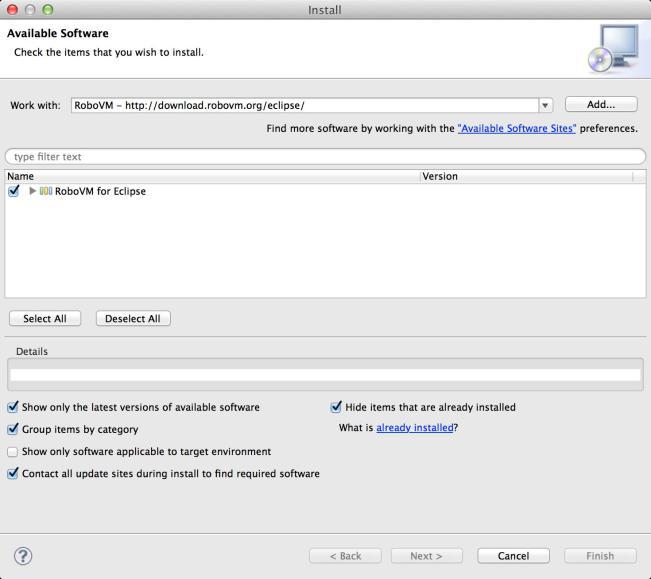Toggle Show only the latest versions checkbox
Image resolution: width=651 pixels, height=579 pixels.
(x=13, y=407)
